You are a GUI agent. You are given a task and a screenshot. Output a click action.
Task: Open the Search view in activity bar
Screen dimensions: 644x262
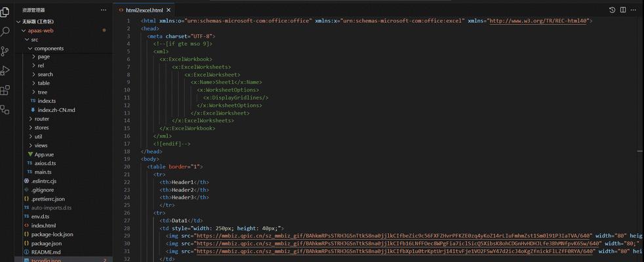(x=5, y=31)
